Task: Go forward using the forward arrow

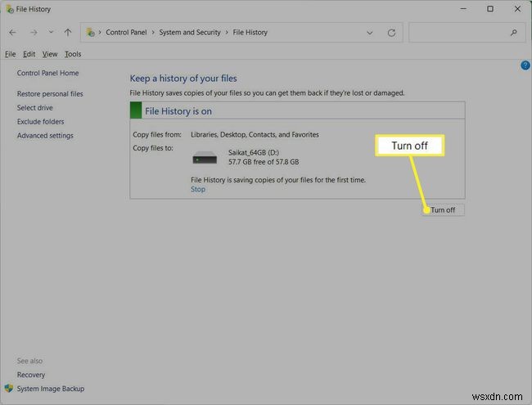Action: [x=34, y=33]
